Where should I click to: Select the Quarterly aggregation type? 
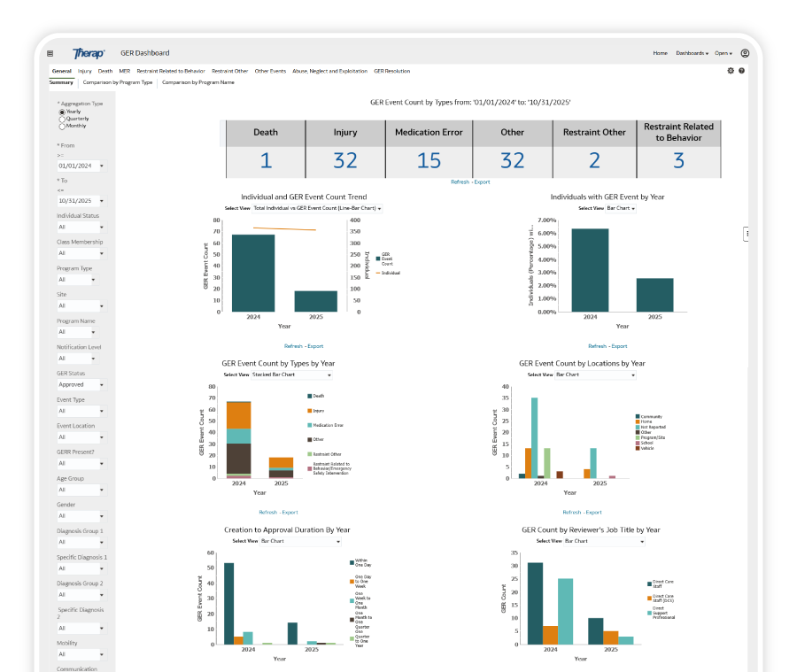(x=62, y=119)
